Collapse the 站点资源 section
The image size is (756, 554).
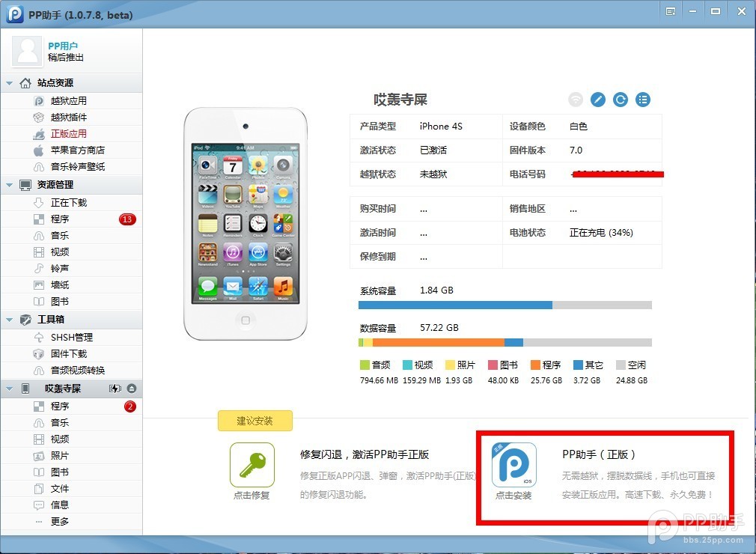pos(9,83)
